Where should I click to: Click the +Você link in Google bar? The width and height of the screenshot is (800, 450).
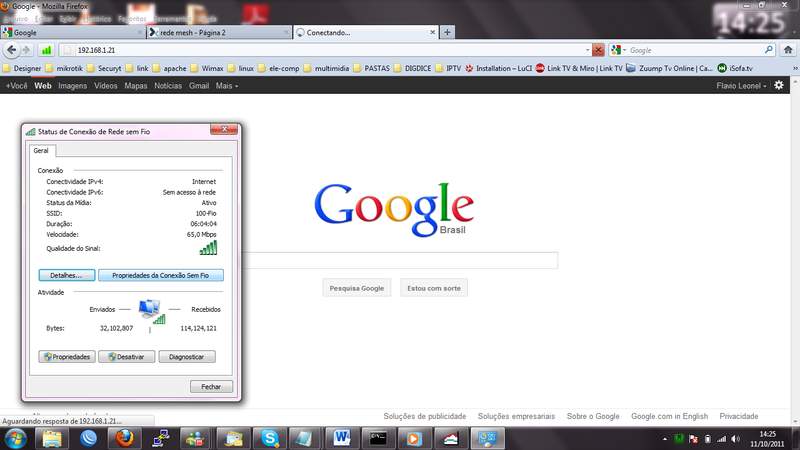point(16,86)
